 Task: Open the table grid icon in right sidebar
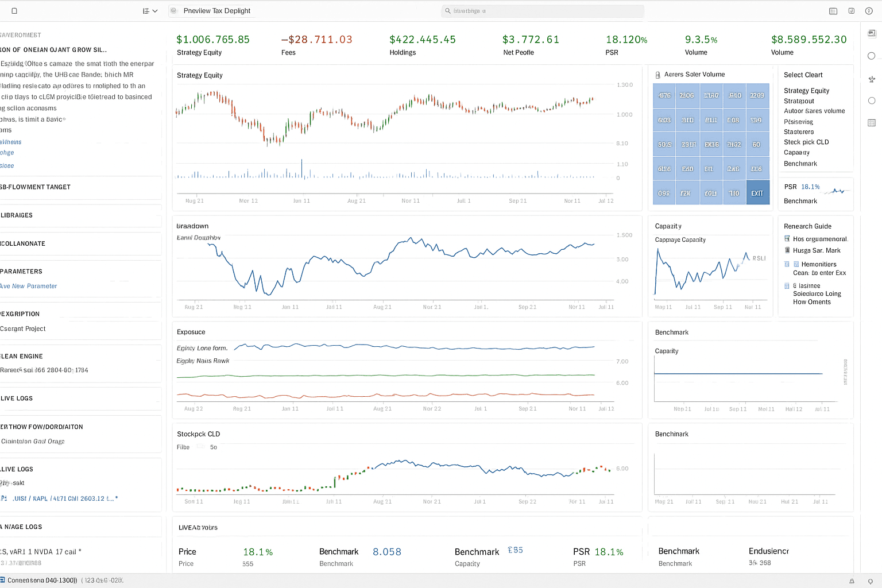tap(872, 122)
